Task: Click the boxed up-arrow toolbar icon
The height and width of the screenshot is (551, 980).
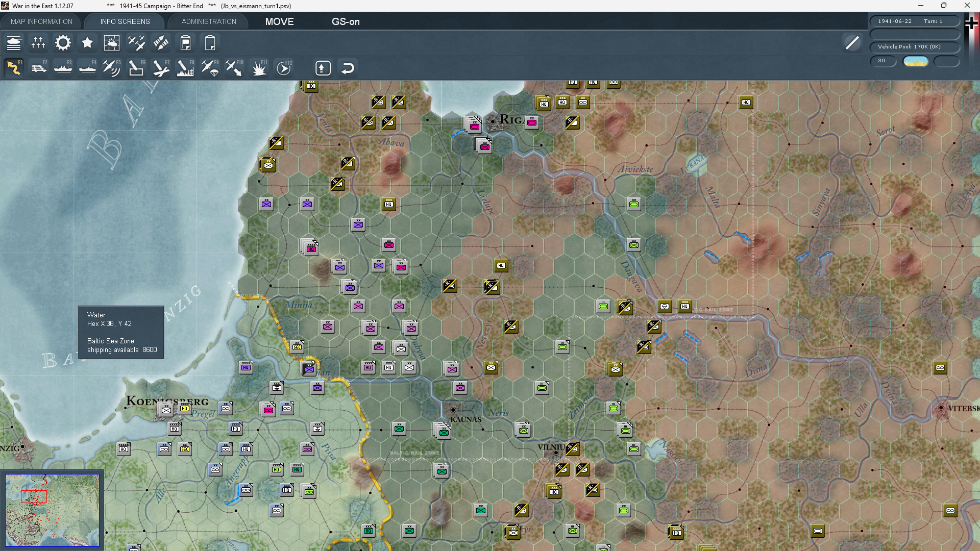Action: 323,68
